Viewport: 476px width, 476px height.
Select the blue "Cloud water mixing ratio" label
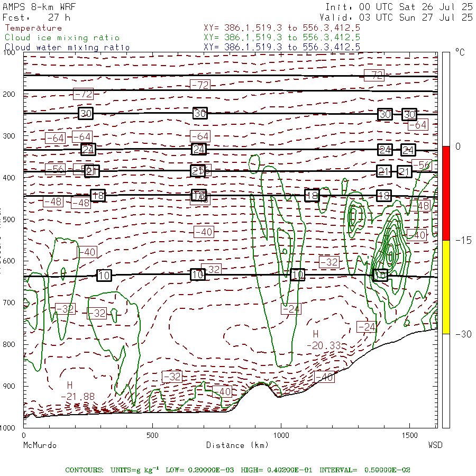click(x=67, y=48)
